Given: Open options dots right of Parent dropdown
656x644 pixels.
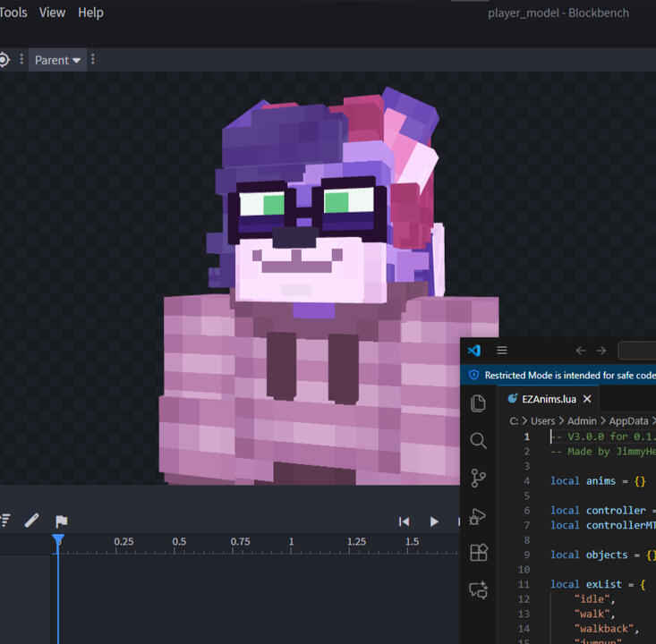Looking at the screenshot, I should [x=93, y=59].
